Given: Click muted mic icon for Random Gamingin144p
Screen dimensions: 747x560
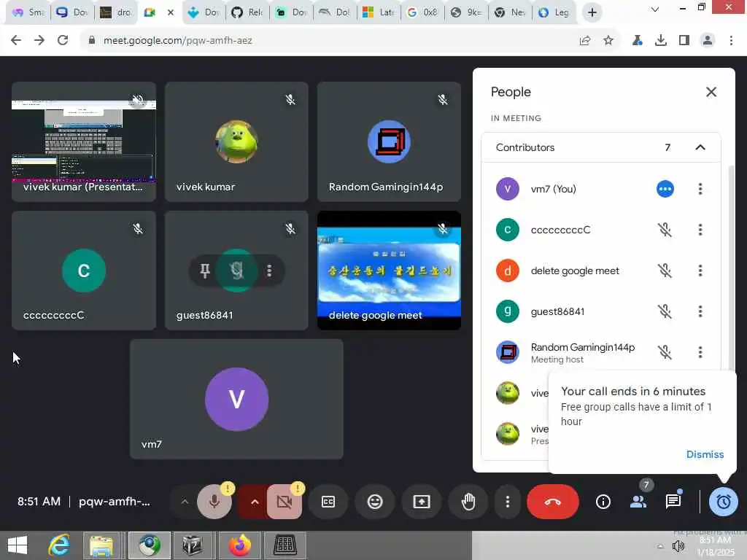Looking at the screenshot, I should click(665, 352).
